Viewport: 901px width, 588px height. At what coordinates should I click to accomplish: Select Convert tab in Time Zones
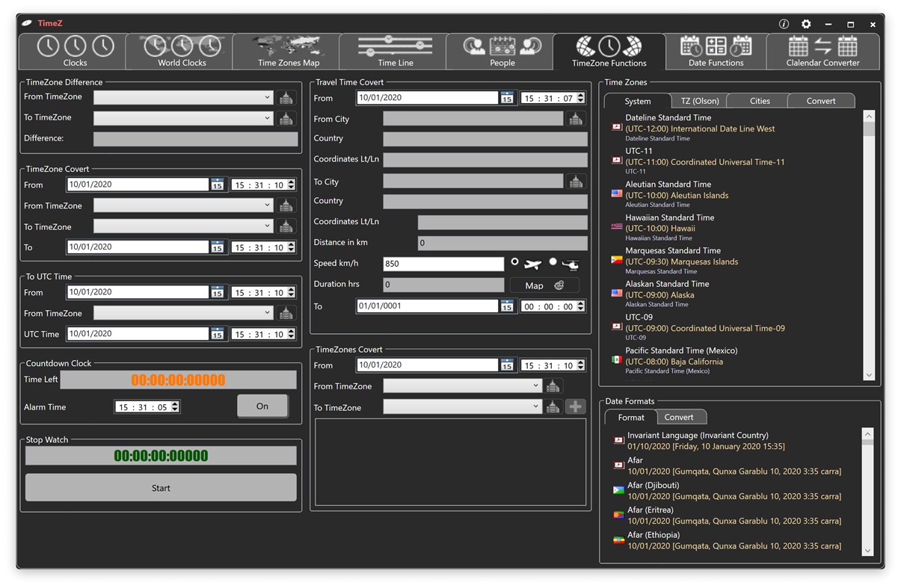pos(821,101)
